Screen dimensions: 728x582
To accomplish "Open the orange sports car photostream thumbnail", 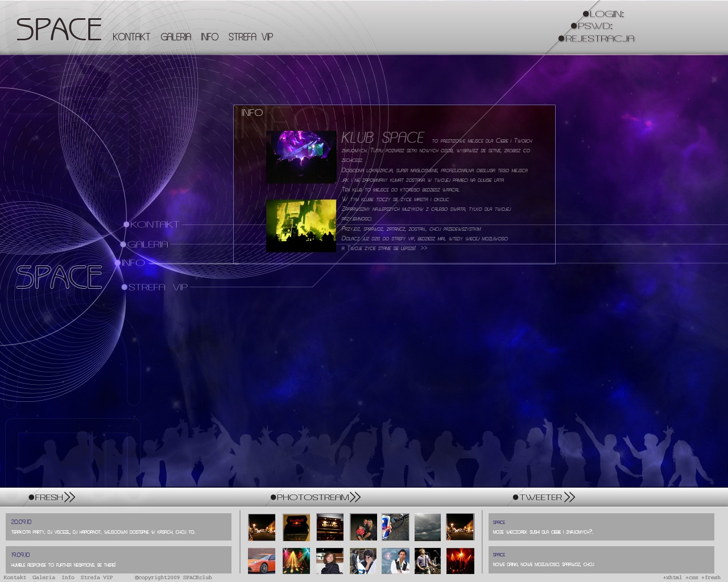I will tap(262, 561).
